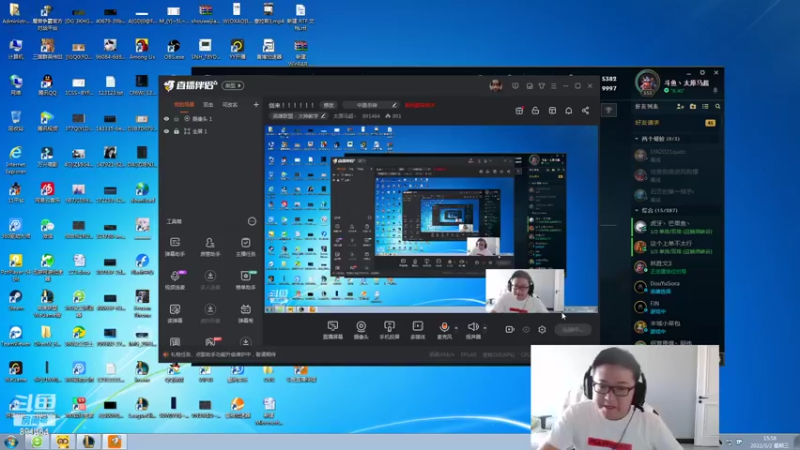This screenshot has height=450, width=800.
Task: Click the live preview canvas
Action: [x=431, y=219]
